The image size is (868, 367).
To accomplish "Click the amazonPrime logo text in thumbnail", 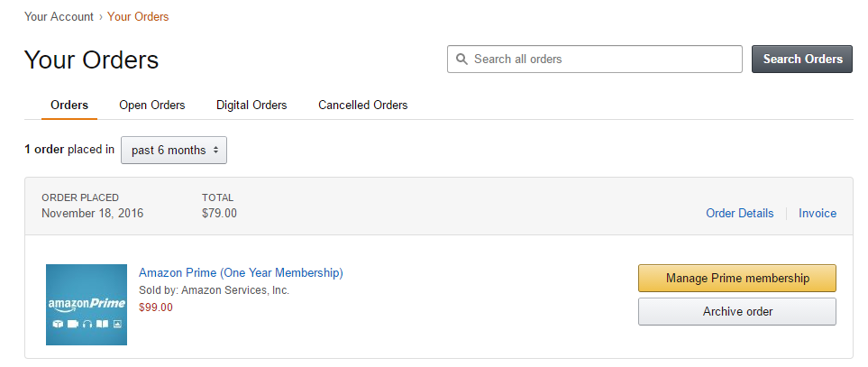I will click(87, 305).
